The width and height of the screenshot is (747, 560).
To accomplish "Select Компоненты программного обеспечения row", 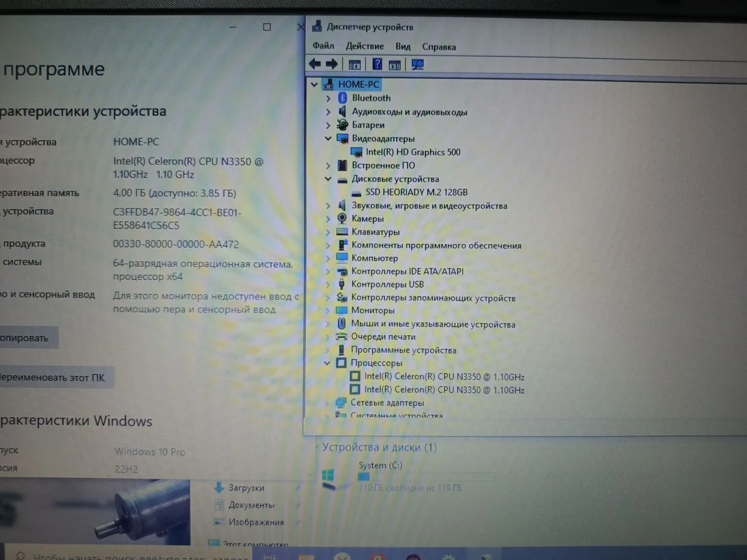I will point(436,245).
